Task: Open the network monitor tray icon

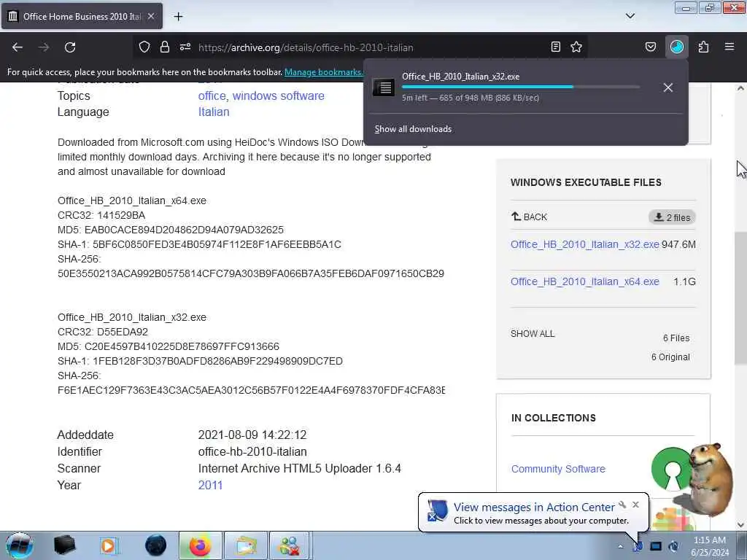Action: click(656, 547)
